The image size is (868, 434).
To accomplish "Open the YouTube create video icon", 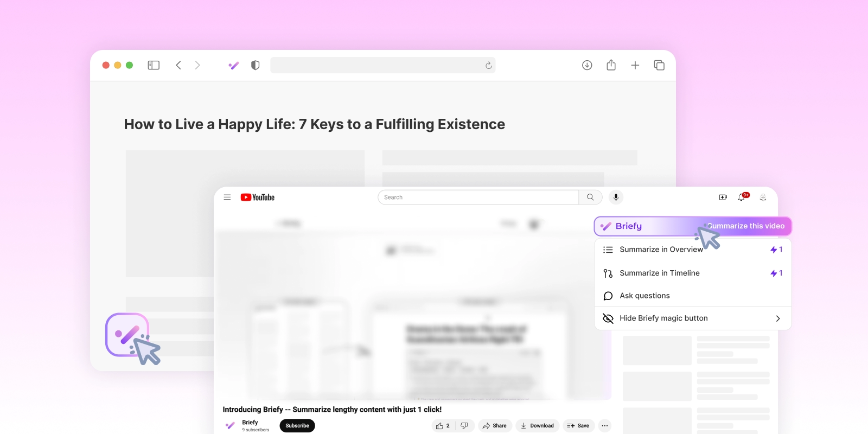I will click(x=723, y=197).
